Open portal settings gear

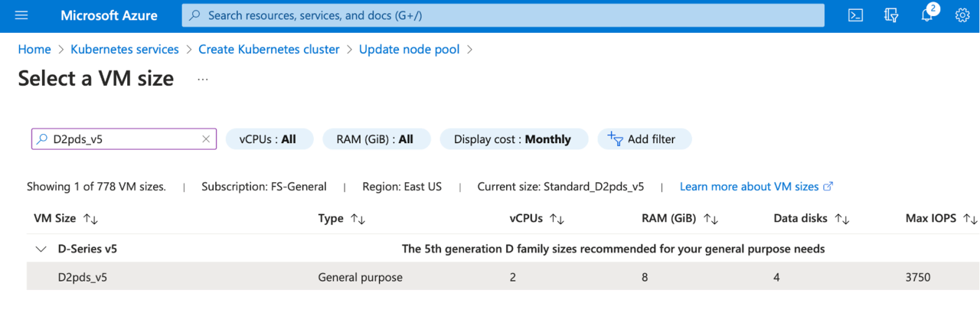click(x=962, y=15)
